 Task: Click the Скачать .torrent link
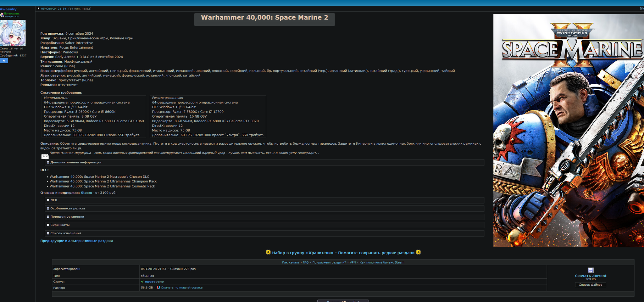click(x=591, y=276)
